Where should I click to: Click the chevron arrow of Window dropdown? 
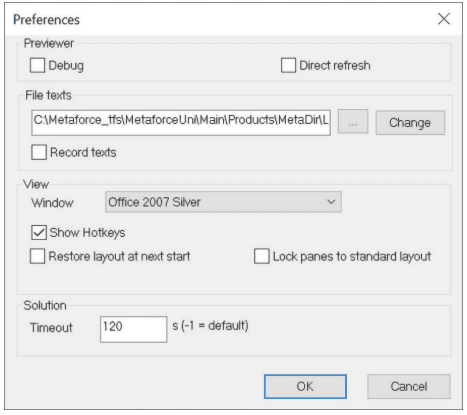[x=331, y=202]
